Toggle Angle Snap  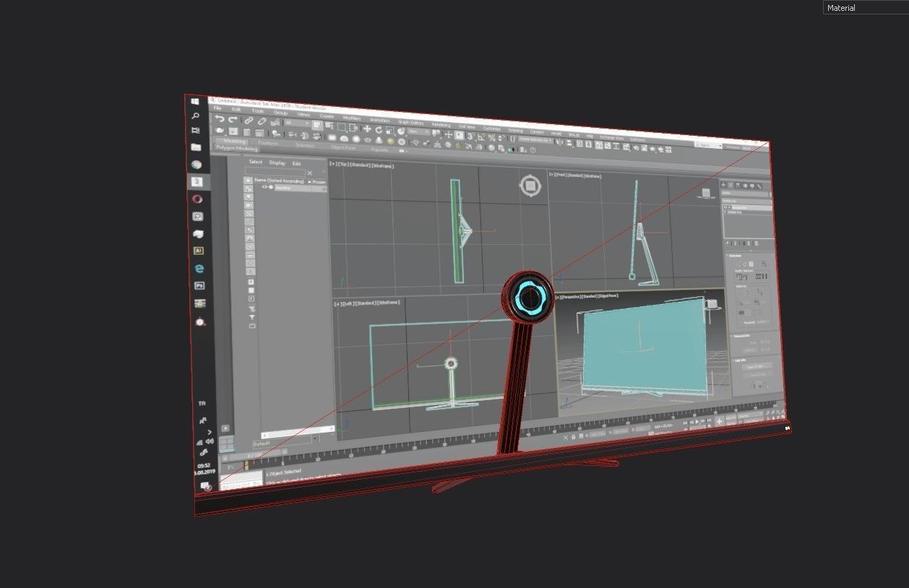pyautogui.click(x=481, y=137)
